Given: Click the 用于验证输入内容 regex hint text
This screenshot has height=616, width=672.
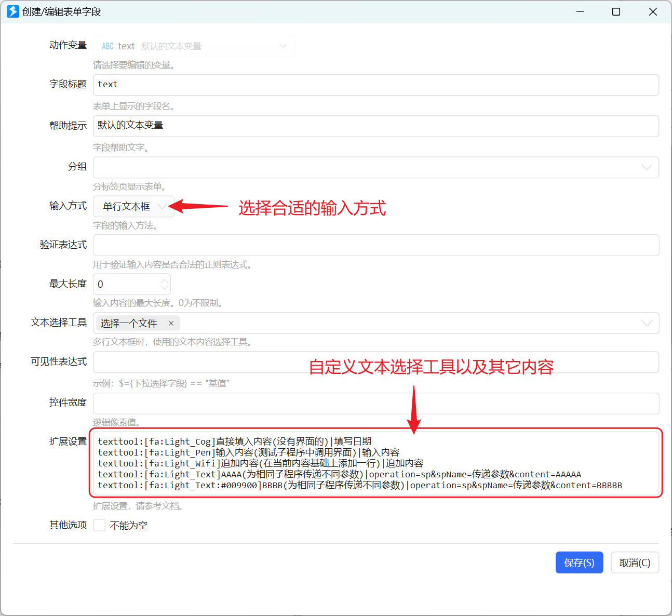Looking at the screenshot, I should (173, 264).
